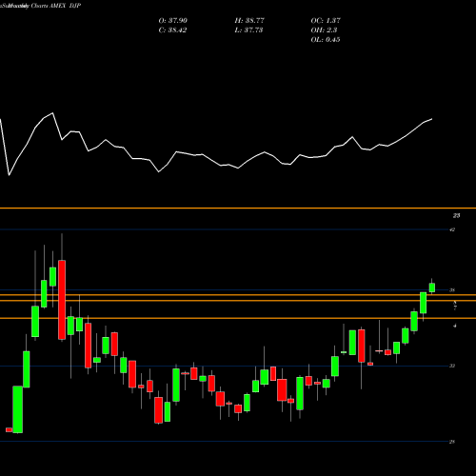Click the 'OH: 2.3' reading
The image size is (476, 476).
point(324,30)
